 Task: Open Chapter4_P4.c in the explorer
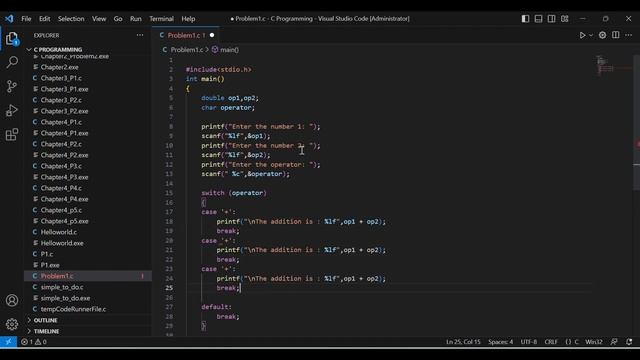pos(61,188)
